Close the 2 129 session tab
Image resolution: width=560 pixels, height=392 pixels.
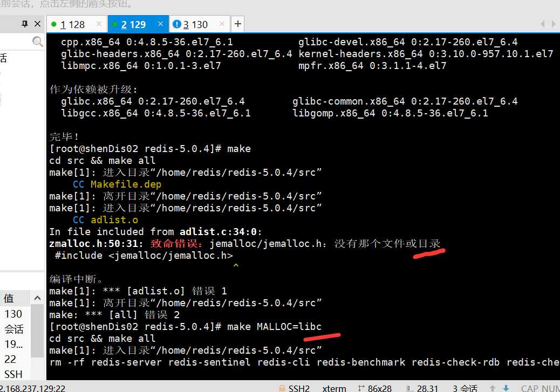[x=160, y=24]
